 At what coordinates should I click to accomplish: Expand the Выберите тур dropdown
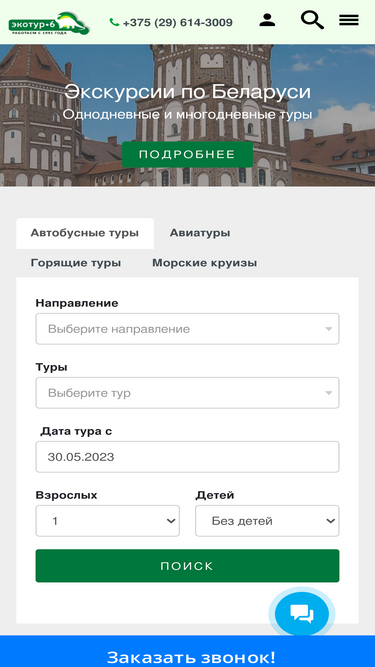(x=188, y=393)
